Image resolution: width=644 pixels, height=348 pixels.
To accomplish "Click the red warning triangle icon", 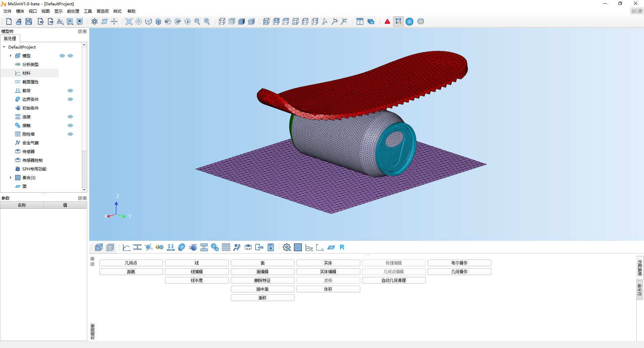I will pos(387,21).
